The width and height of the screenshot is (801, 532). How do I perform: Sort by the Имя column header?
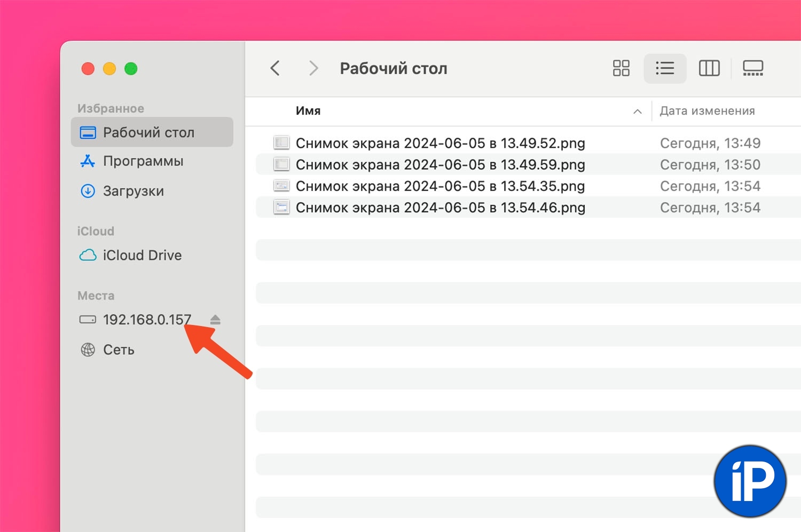(308, 111)
